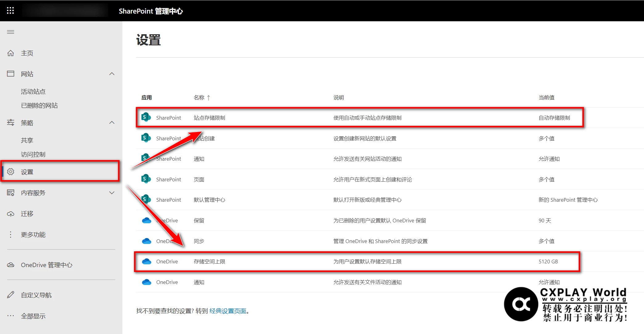The height and width of the screenshot is (334, 644).
Task: Click the SharePoint icon in 默认管理中心 row
Action: pos(146,200)
